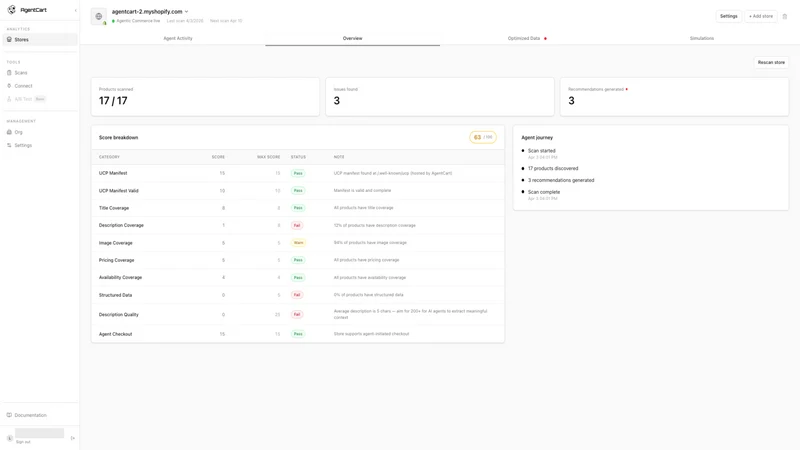Click the Org building icon
The image size is (800, 450).
point(9,132)
